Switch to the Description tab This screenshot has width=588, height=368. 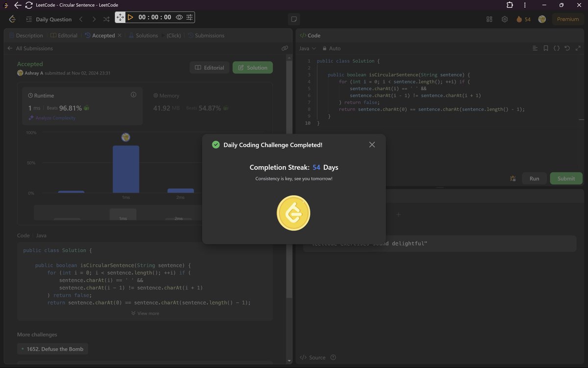pyautogui.click(x=26, y=35)
